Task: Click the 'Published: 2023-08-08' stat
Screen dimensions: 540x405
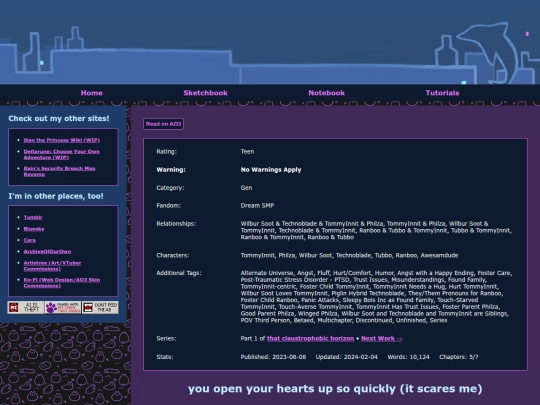Action: pos(273,357)
